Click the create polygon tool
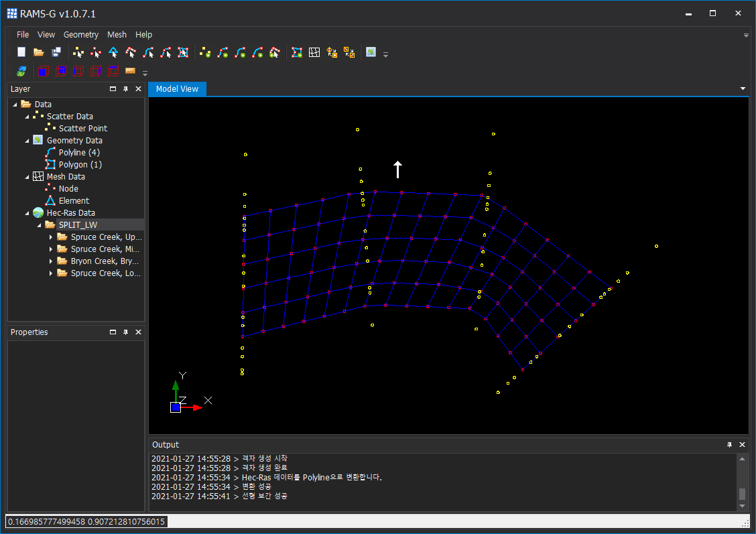 click(297, 52)
